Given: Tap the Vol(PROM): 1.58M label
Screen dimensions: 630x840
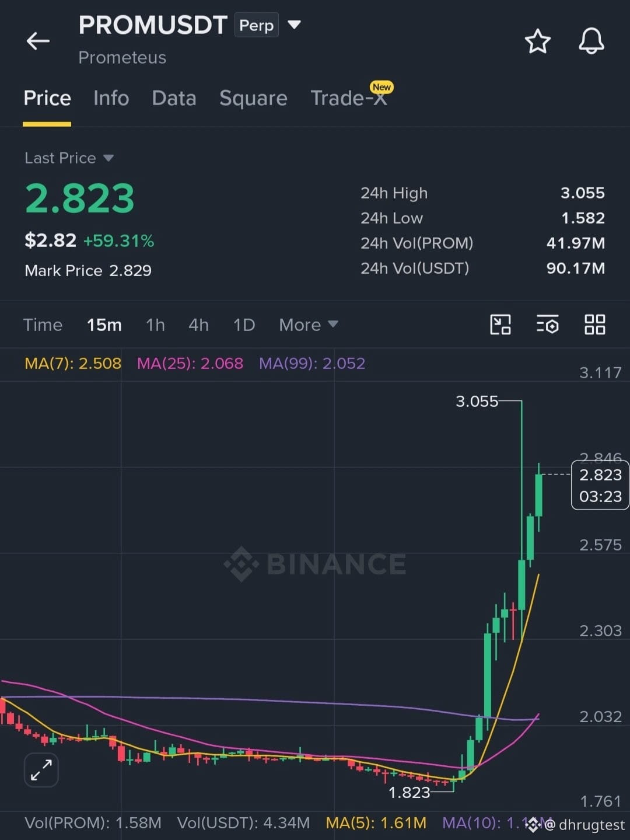Looking at the screenshot, I should coord(93,823).
